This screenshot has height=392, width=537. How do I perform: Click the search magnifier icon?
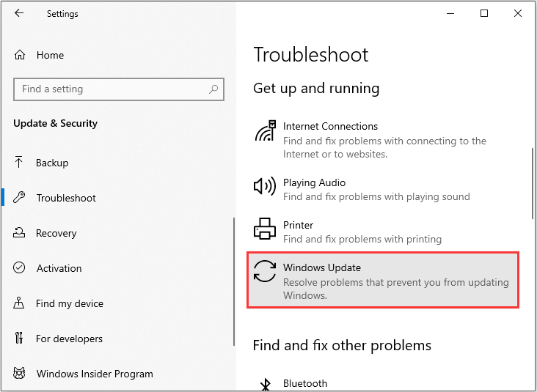point(213,89)
